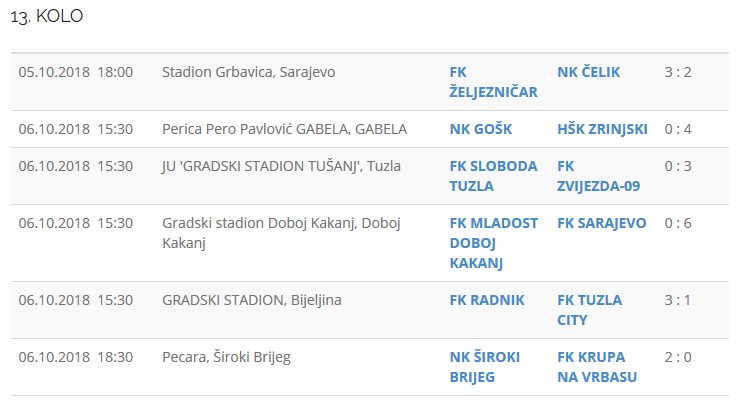Click Pecara, Široki Brijeg venue text
Screen dimensions: 740x406
point(226,357)
